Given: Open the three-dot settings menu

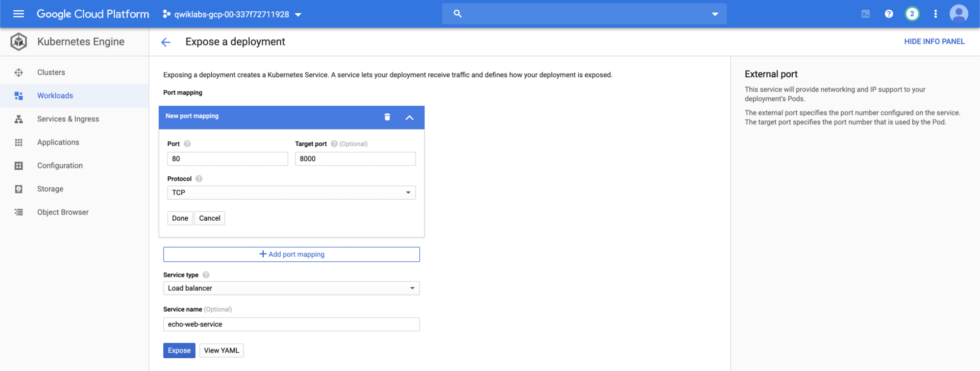Looking at the screenshot, I should [935, 14].
